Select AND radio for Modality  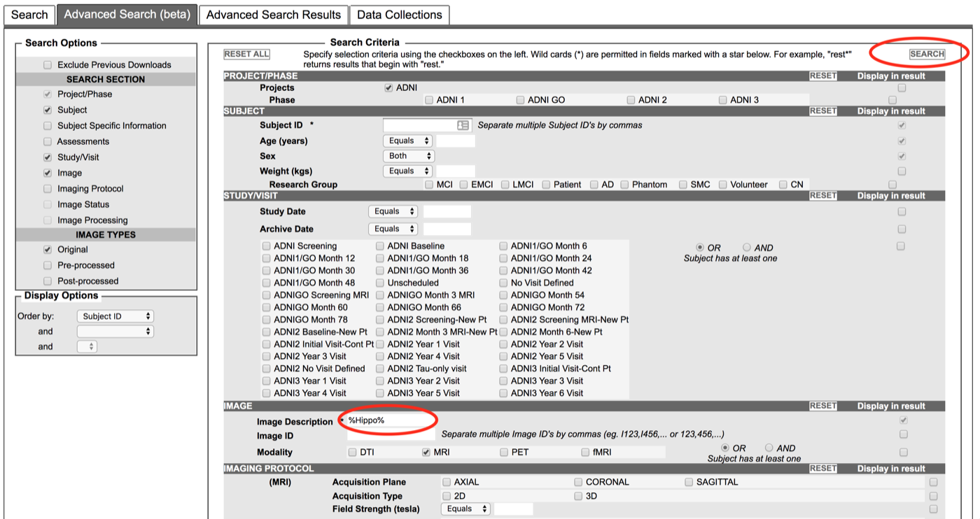coord(769,448)
